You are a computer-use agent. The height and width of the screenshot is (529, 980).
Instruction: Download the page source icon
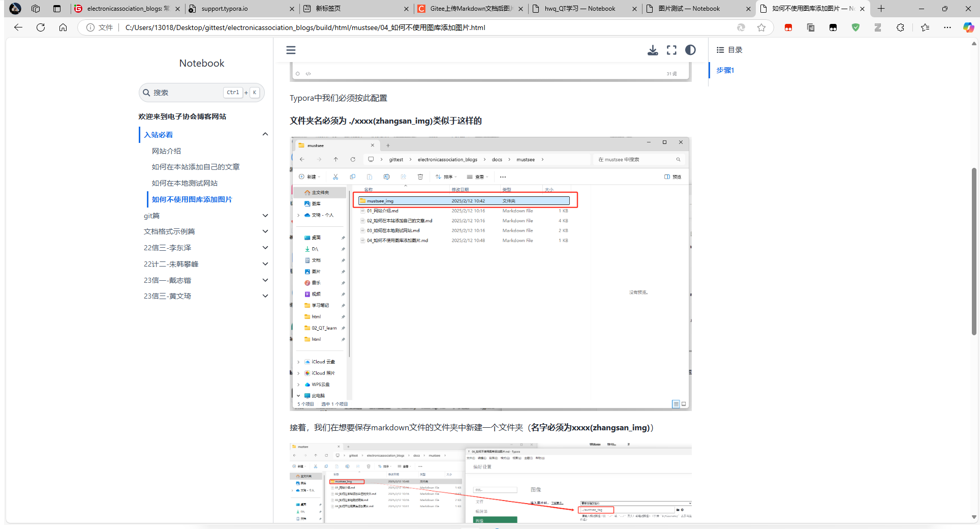[x=653, y=50]
